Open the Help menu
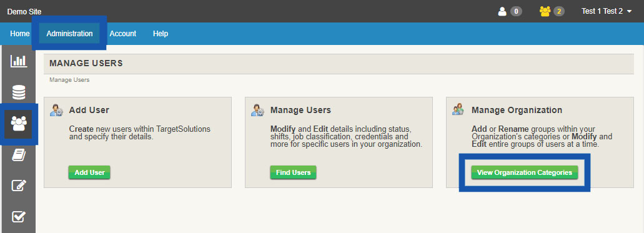 [x=160, y=34]
